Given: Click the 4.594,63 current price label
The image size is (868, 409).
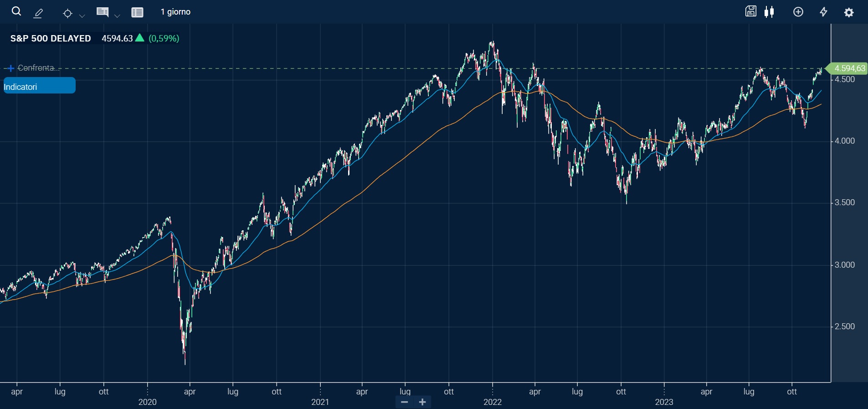Looking at the screenshot, I should pos(849,68).
